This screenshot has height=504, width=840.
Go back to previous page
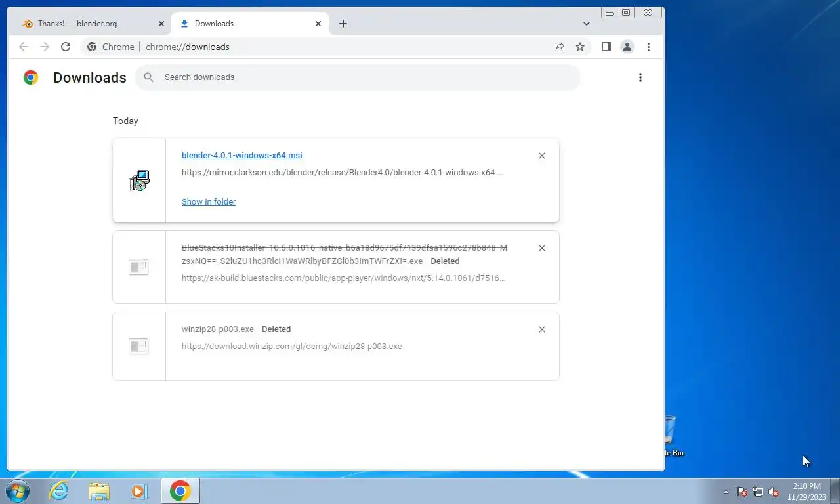click(x=24, y=47)
